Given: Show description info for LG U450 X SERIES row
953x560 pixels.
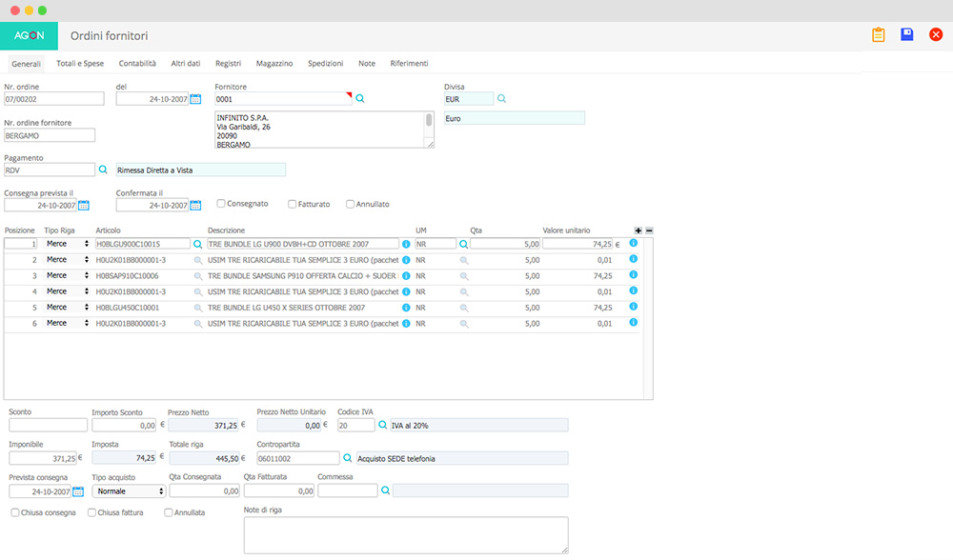Looking at the screenshot, I should click(x=406, y=308).
